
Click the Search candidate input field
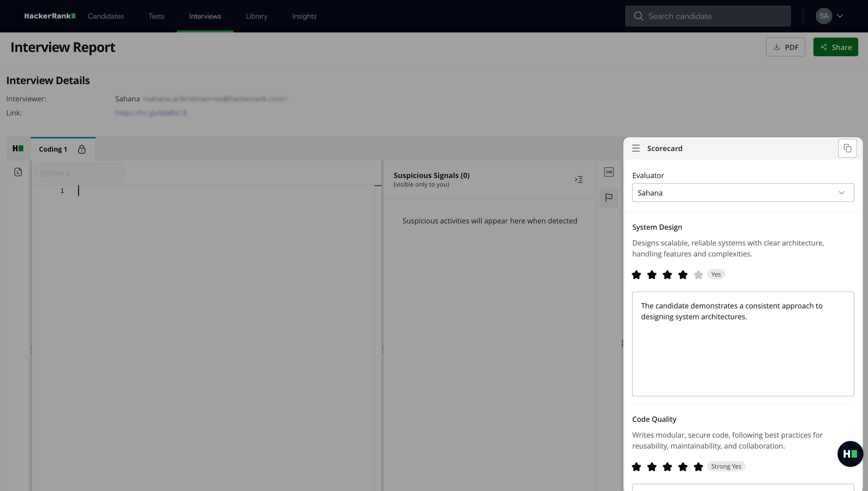click(707, 16)
